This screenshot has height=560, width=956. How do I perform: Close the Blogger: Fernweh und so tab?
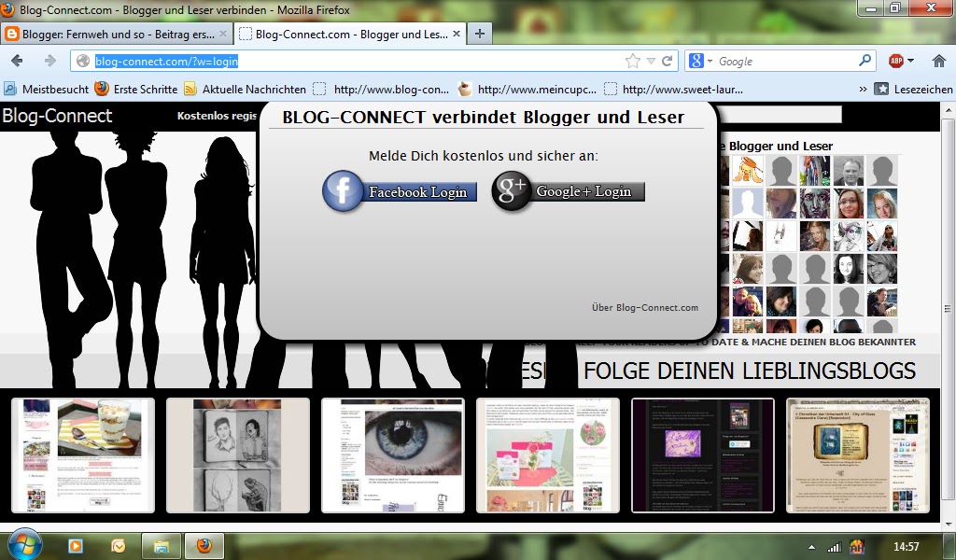click(x=222, y=35)
